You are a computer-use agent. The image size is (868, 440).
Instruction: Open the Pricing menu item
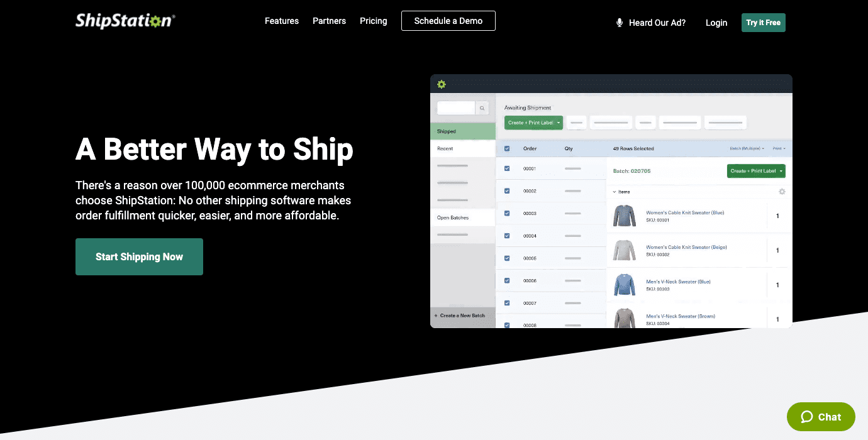click(373, 21)
